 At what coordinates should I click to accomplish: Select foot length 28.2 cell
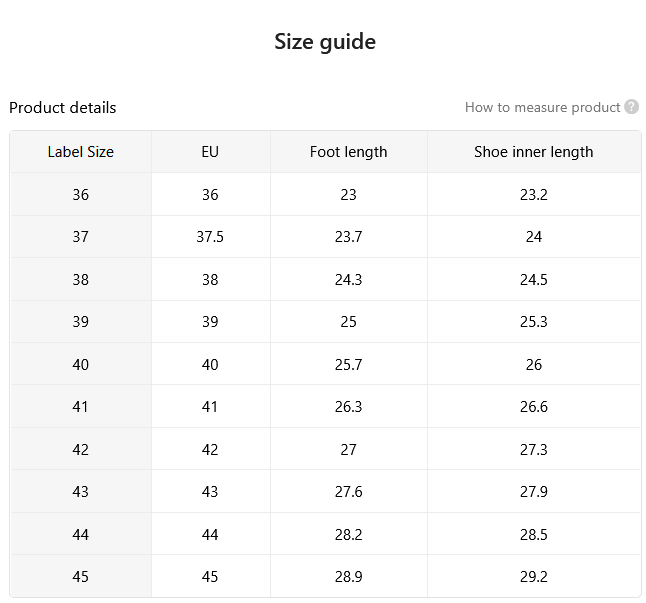pyautogui.click(x=349, y=535)
